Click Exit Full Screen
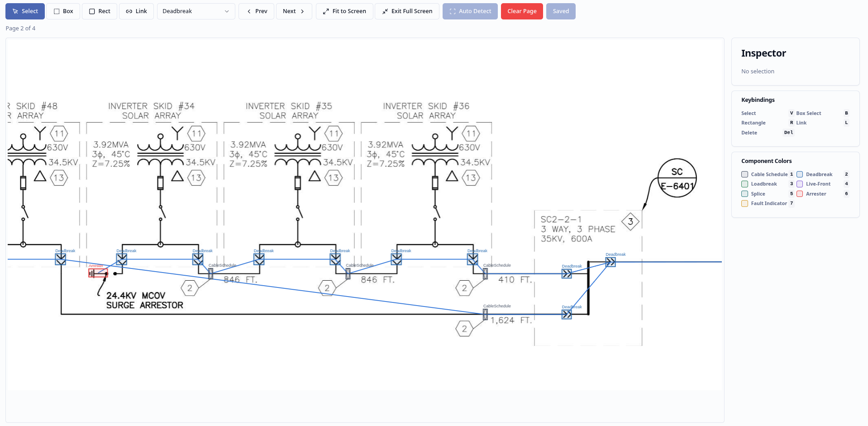This screenshot has height=426, width=868. tap(407, 11)
